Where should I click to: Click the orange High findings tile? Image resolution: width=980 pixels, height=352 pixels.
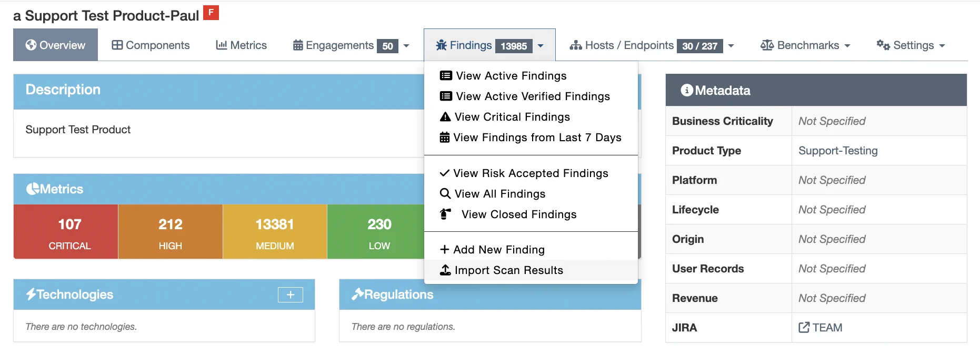pyautogui.click(x=171, y=232)
